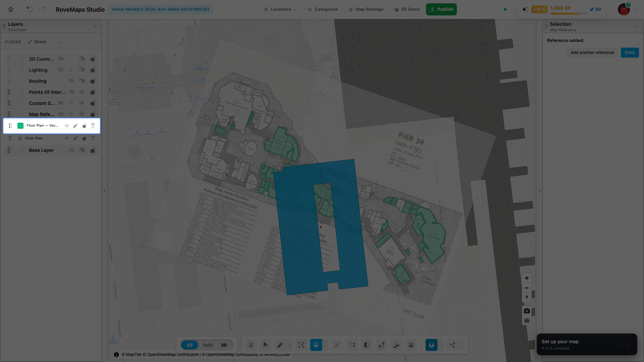The height and width of the screenshot is (362, 644).
Task: Hide the Custom S... layer
Action: [x=82, y=103]
